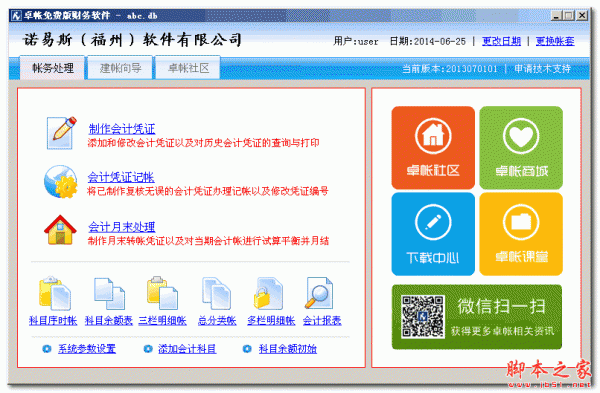Click the 更改日期 link
The height and width of the screenshot is (393, 600).
tap(501, 41)
